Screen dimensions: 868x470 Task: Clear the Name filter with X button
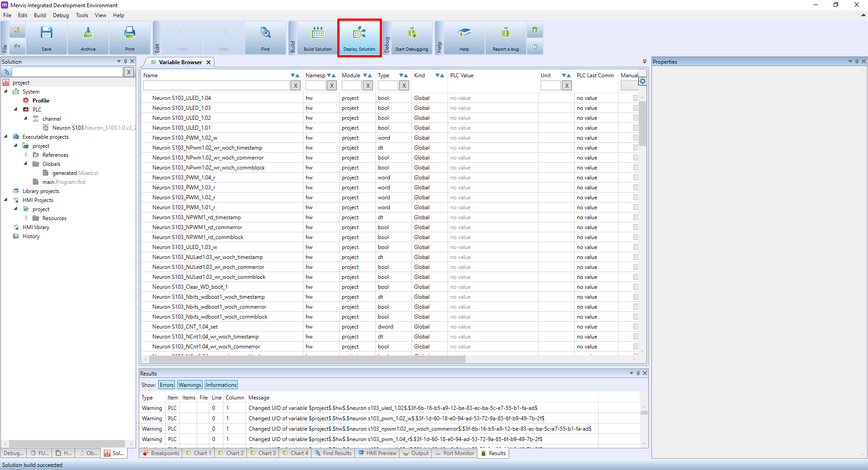296,85
